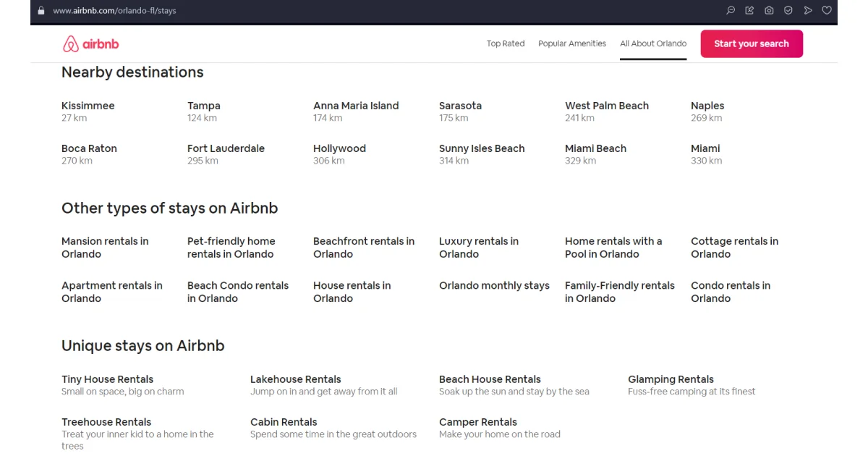The image size is (868, 456).
Task: Open West Palm Beach destination
Action: [x=607, y=111]
